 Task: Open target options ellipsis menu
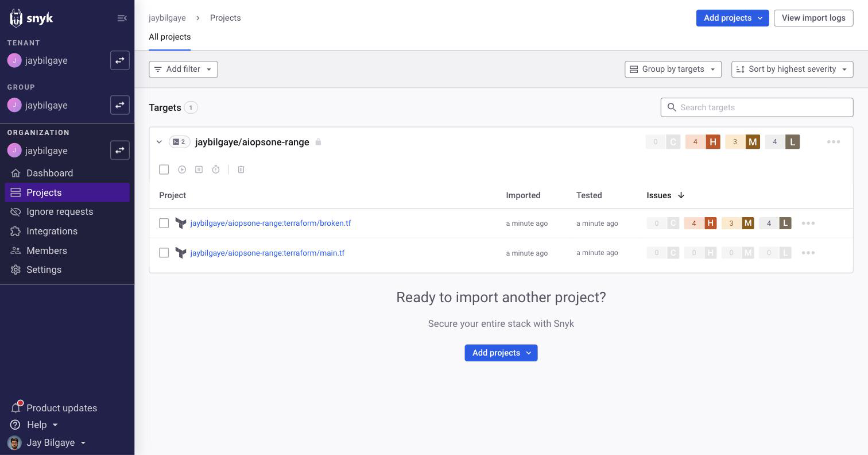click(x=834, y=142)
